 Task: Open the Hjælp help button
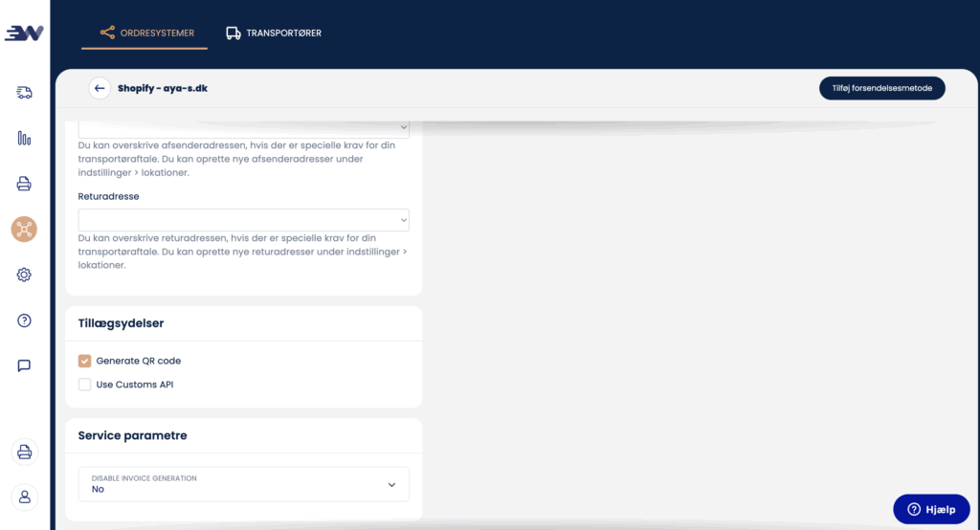930,510
